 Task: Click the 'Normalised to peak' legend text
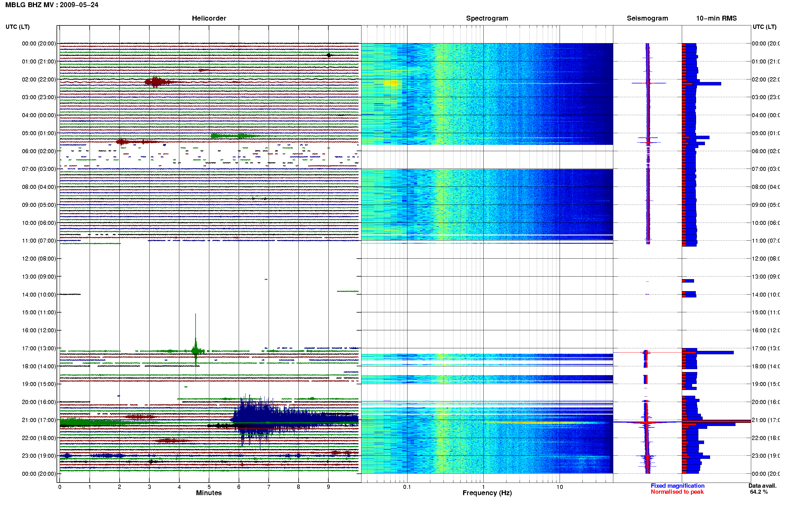point(677,492)
